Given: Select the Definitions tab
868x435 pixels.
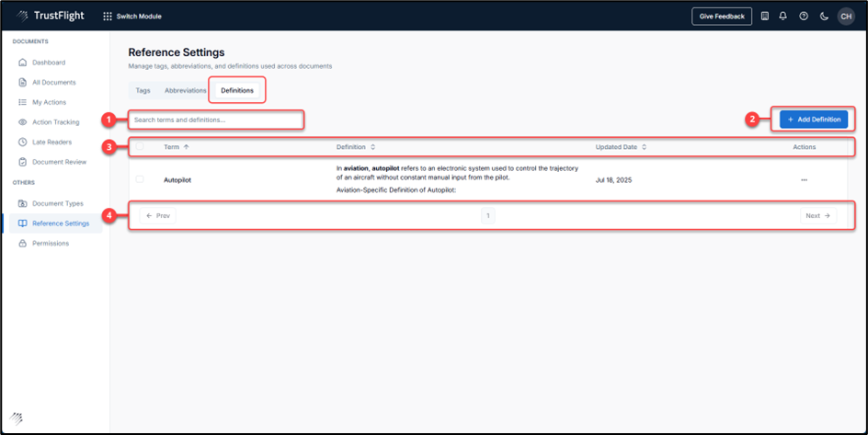Looking at the screenshot, I should point(237,90).
